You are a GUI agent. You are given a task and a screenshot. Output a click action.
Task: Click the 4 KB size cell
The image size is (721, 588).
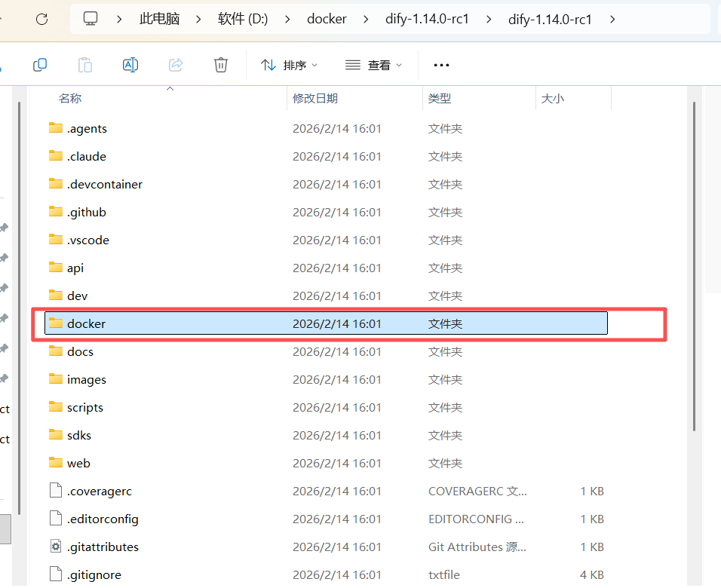592,574
